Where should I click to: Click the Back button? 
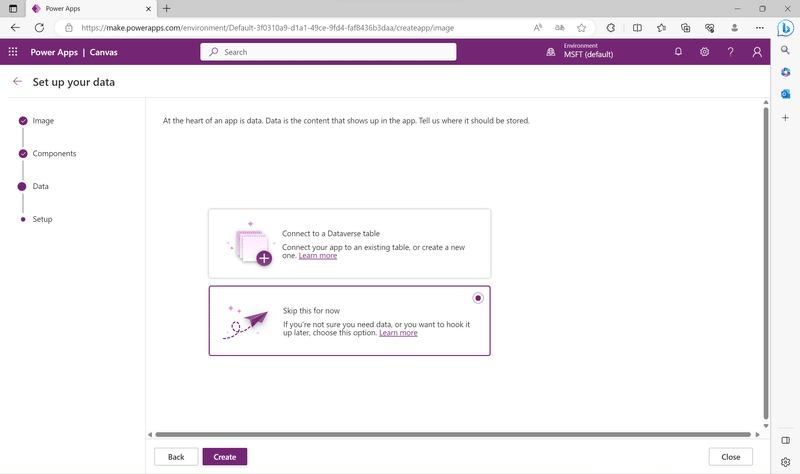(176, 457)
